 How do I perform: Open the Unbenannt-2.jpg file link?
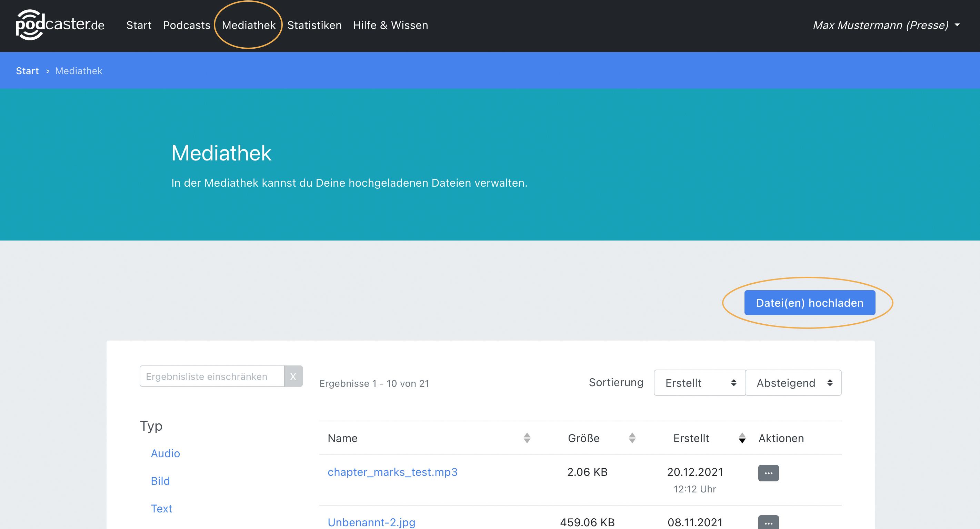click(x=371, y=522)
